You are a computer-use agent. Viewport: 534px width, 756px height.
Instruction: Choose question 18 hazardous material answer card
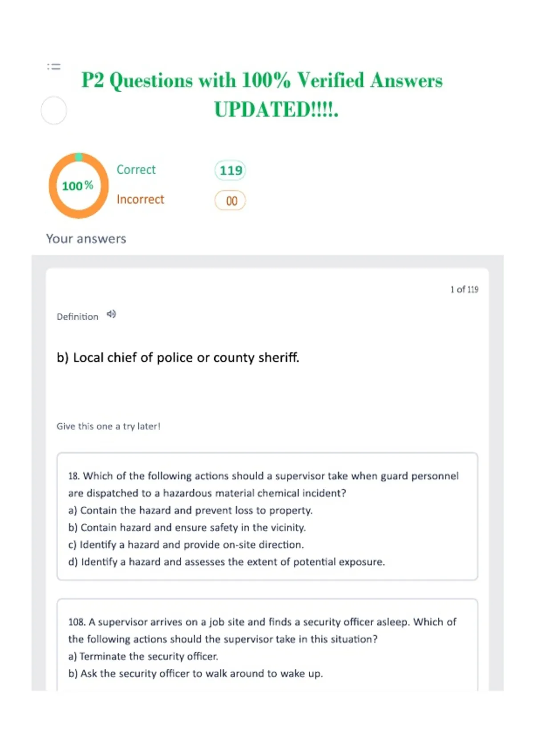pos(267,516)
